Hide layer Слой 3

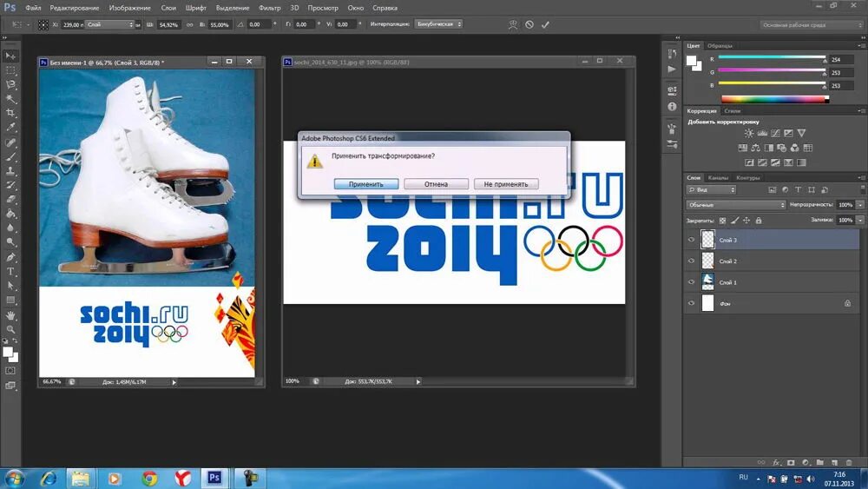691,240
